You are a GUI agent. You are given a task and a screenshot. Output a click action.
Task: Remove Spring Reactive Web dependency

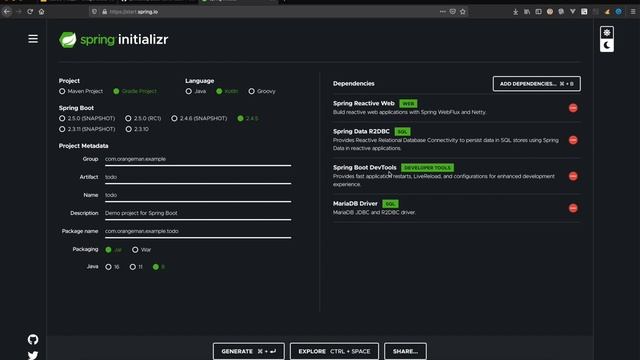click(573, 108)
